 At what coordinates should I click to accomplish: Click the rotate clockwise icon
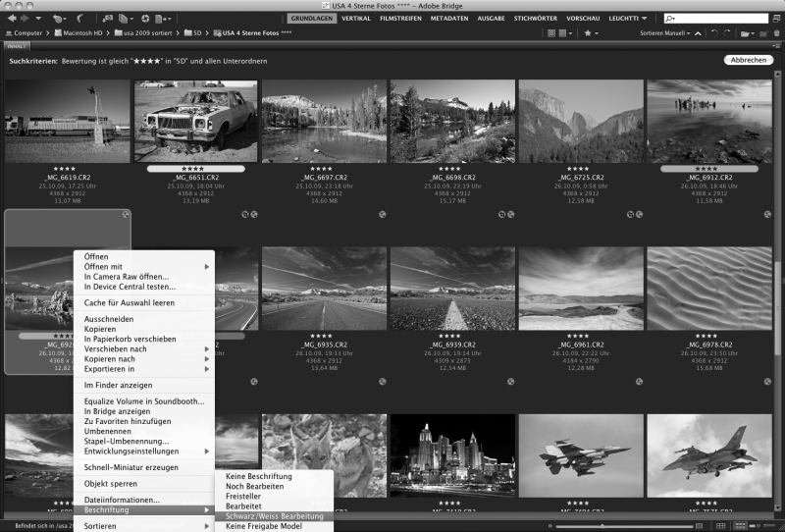click(727, 33)
